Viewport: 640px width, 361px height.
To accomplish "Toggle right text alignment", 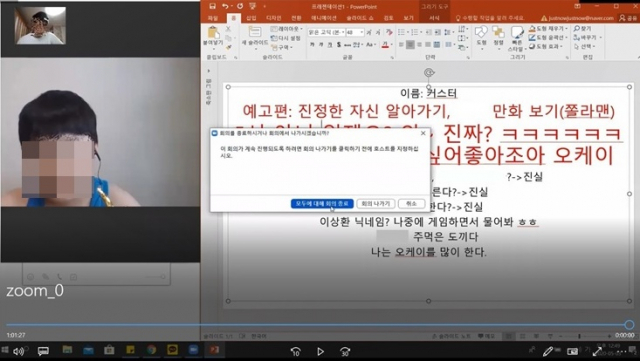I will [420, 45].
